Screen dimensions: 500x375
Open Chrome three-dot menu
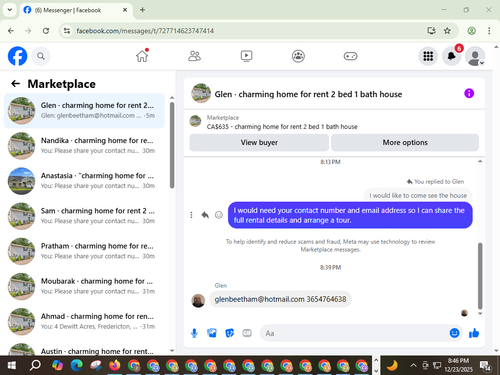click(489, 31)
